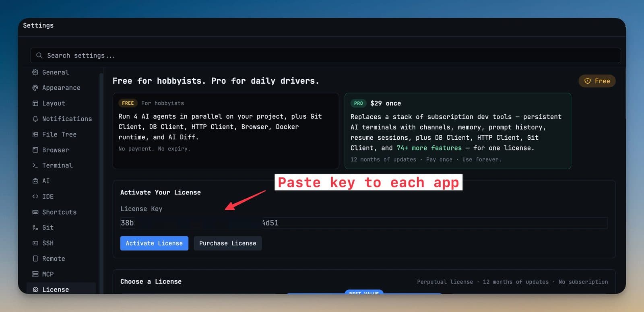Click the FREE tag on hobbyists card
Screen dimensions: 644x312
coord(128,103)
